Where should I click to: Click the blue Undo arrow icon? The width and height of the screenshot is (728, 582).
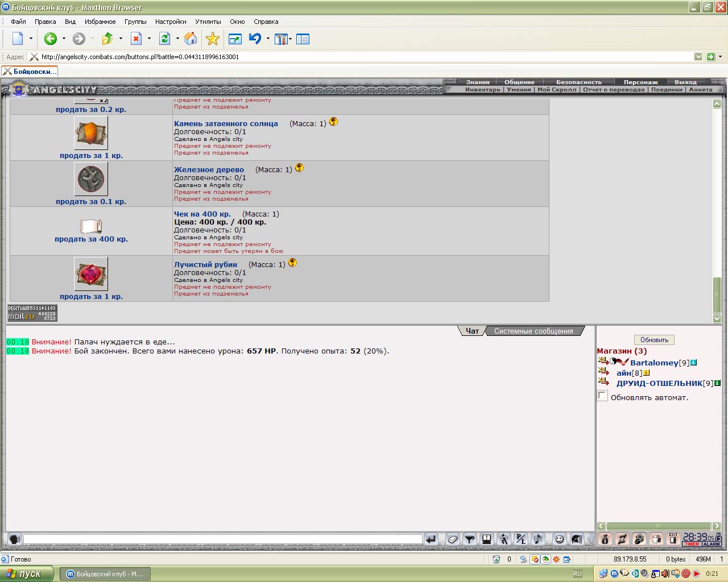(255, 39)
